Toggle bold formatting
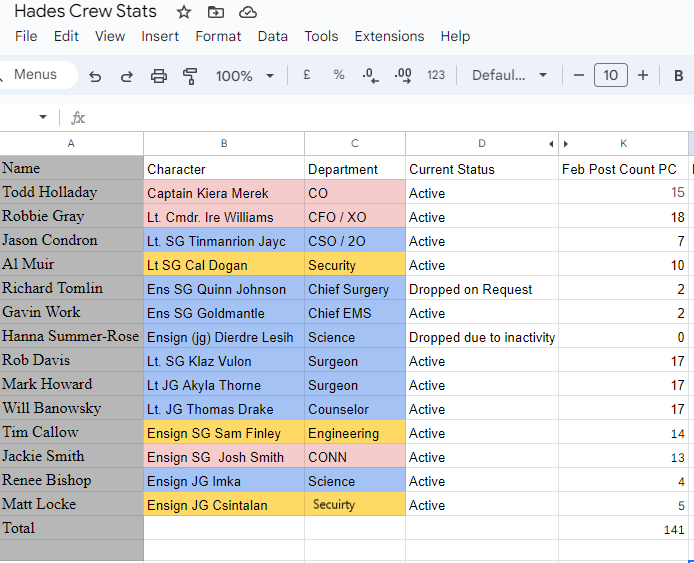This screenshot has width=694, height=563. (678, 75)
